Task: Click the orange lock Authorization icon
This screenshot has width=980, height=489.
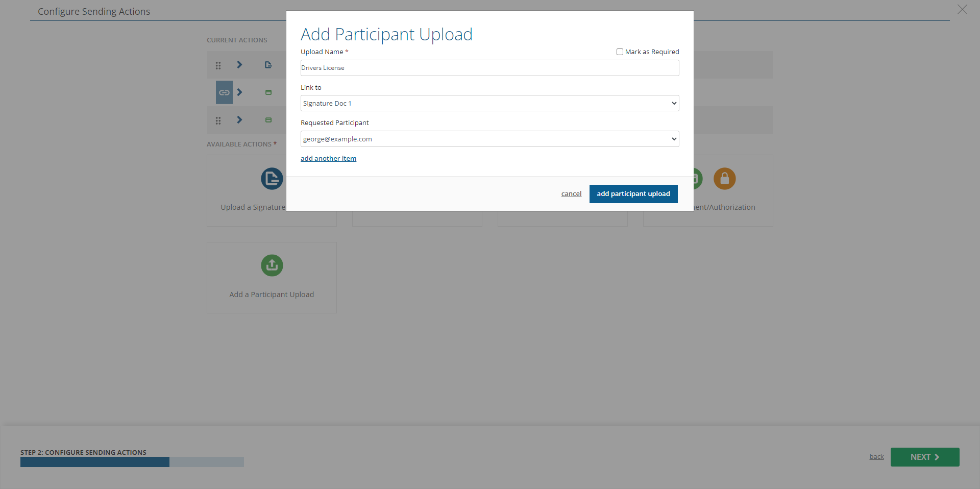Action: 724,179
